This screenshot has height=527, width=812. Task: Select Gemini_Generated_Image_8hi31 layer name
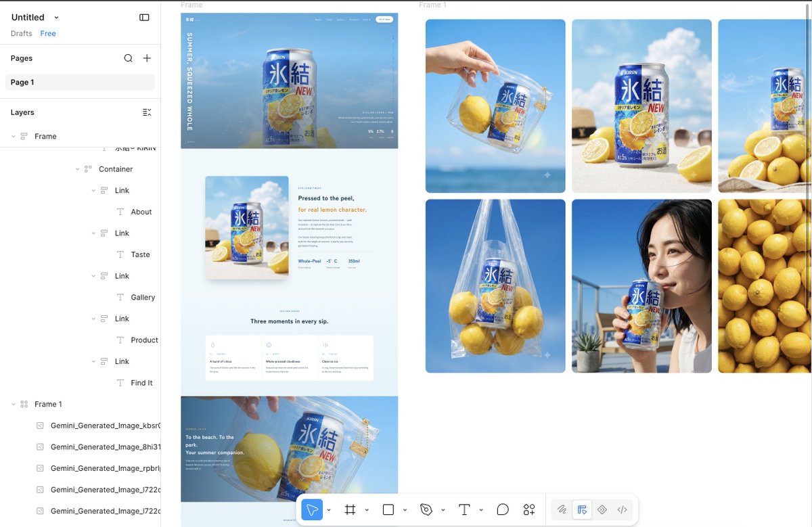tap(105, 447)
